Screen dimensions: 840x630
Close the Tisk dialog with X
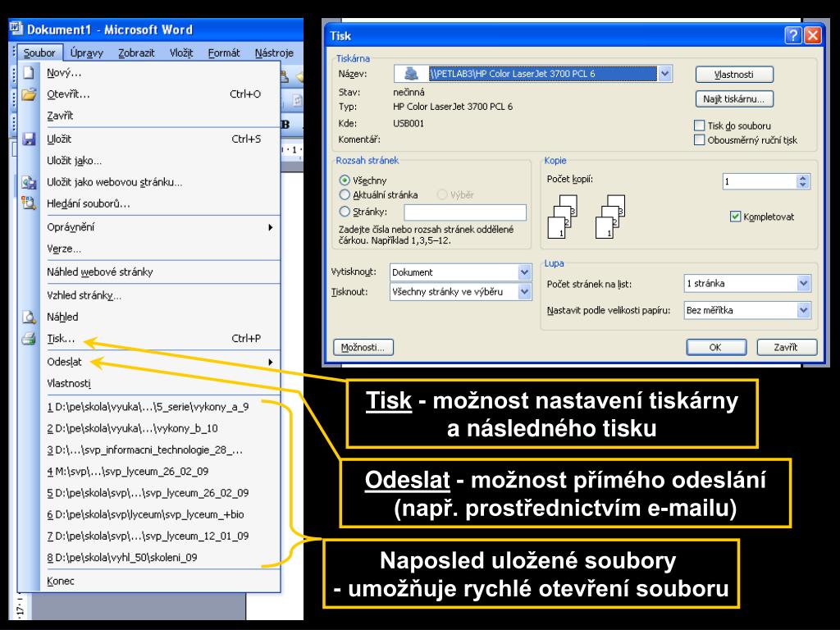tap(812, 35)
